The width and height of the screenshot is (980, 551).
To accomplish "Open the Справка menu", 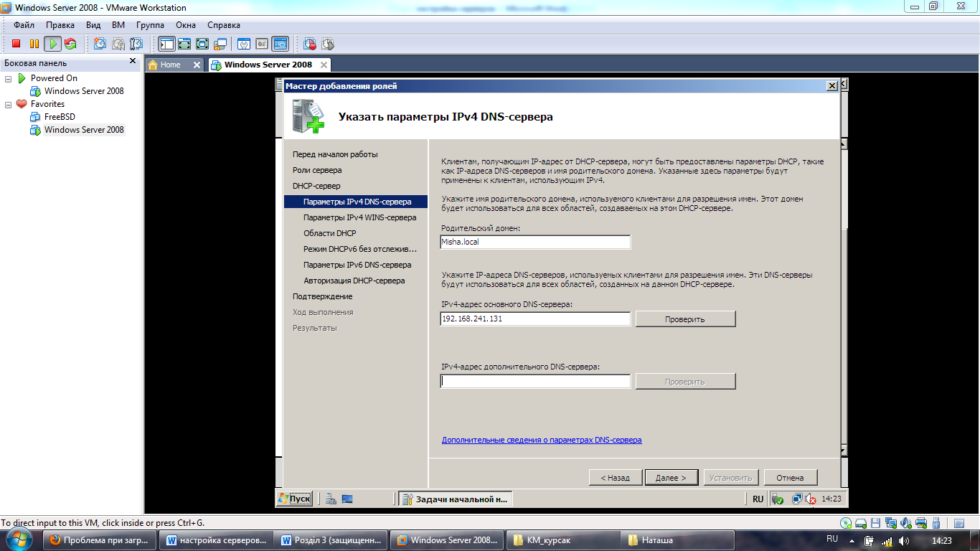I will 224,25.
